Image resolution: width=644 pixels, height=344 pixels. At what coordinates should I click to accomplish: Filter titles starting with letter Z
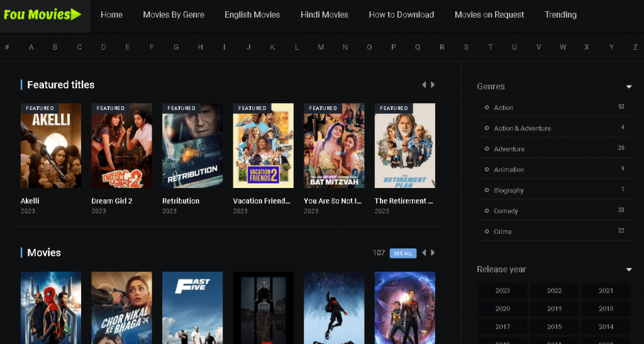point(635,47)
